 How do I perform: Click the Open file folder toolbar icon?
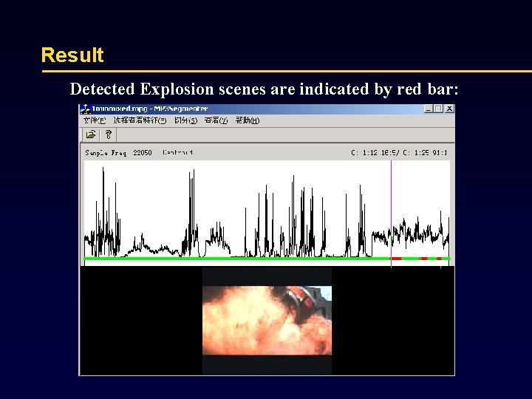pos(91,134)
